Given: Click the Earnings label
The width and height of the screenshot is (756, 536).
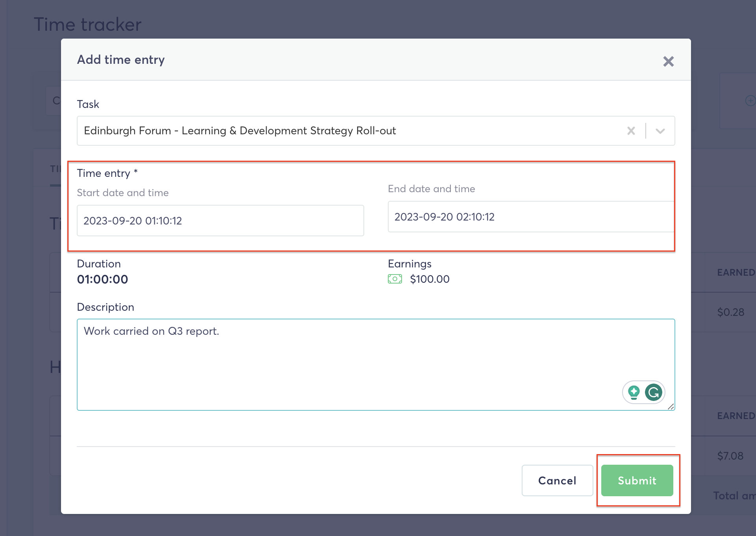Looking at the screenshot, I should coord(409,264).
